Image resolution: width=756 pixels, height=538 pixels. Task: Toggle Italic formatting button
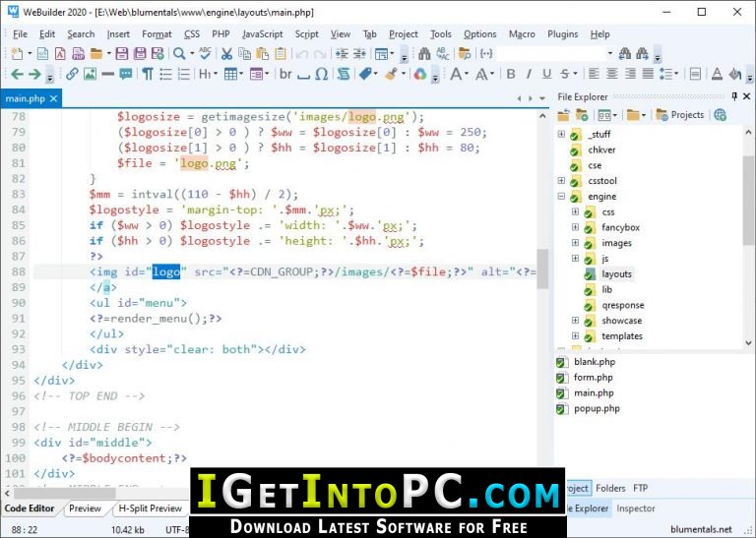[529, 74]
